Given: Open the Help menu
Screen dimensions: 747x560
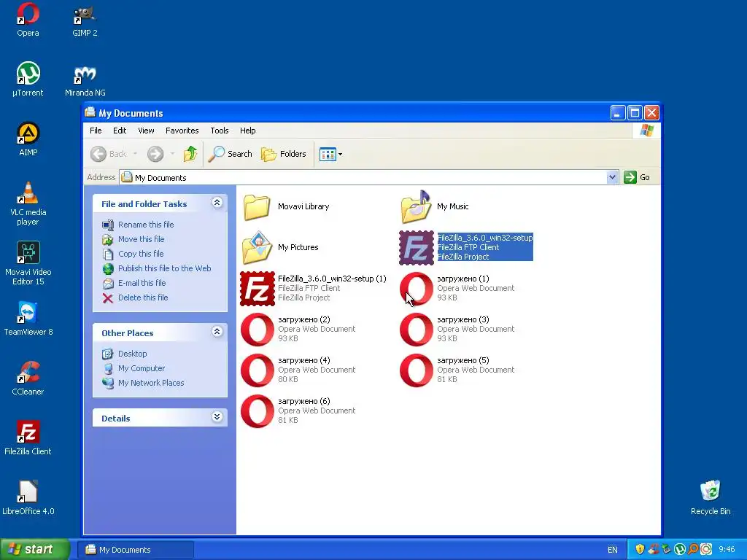Looking at the screenshot, I should (x=248, y=131).
